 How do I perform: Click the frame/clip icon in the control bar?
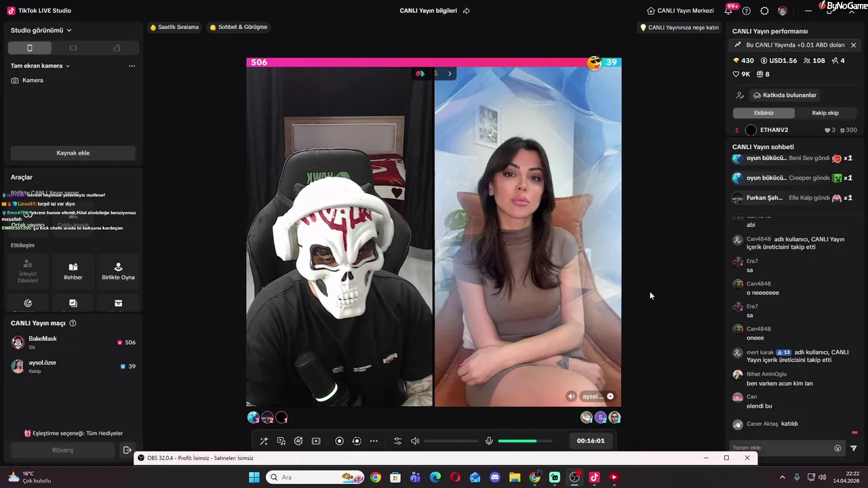(316, 441)
